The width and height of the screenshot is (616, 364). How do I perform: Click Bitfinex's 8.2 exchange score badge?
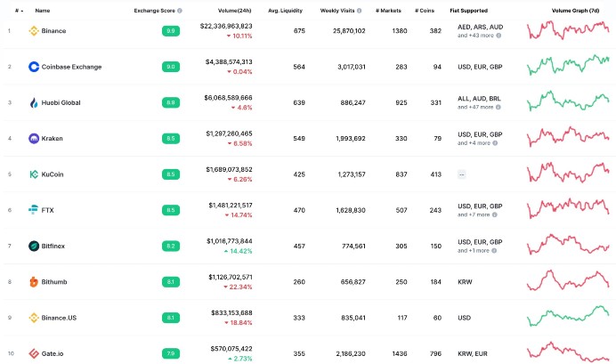pyautogui.click(x=171, y=247)
